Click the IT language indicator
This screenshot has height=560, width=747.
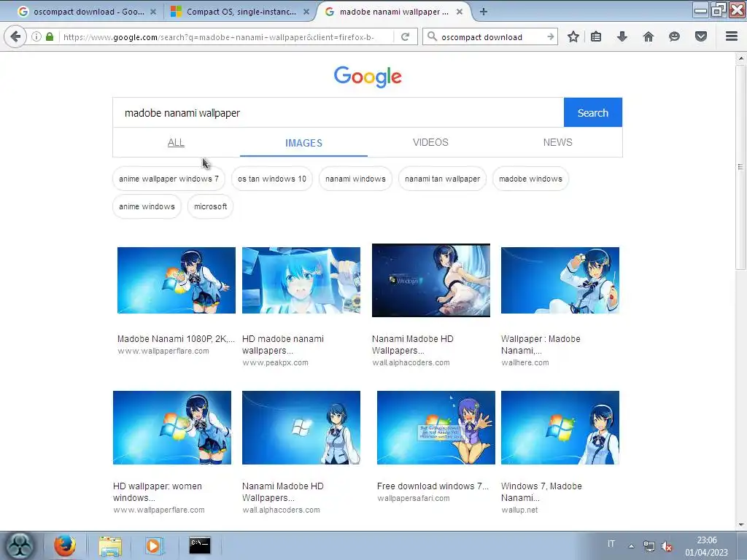pos(611,544)
